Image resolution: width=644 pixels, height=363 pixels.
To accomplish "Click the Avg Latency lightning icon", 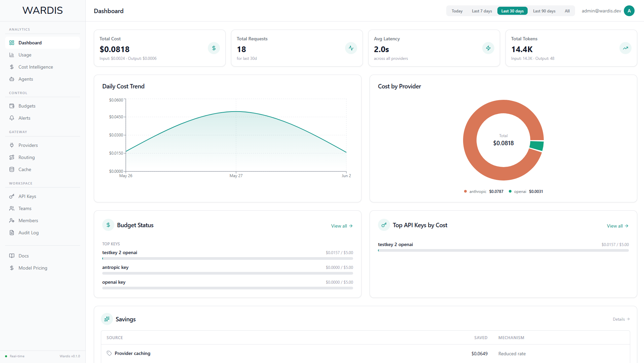I will click(488, 48).
